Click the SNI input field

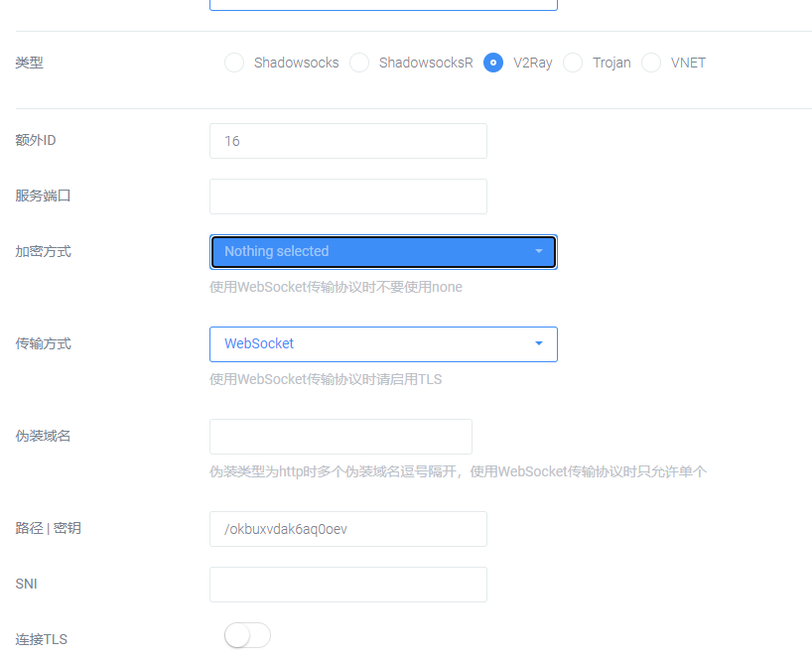347,585
